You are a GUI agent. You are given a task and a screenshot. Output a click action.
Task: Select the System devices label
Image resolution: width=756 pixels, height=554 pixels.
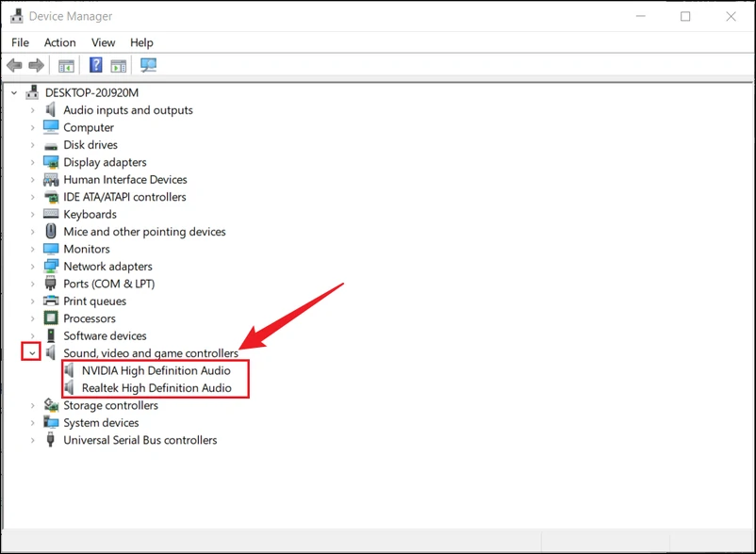(x=101, y=422)
